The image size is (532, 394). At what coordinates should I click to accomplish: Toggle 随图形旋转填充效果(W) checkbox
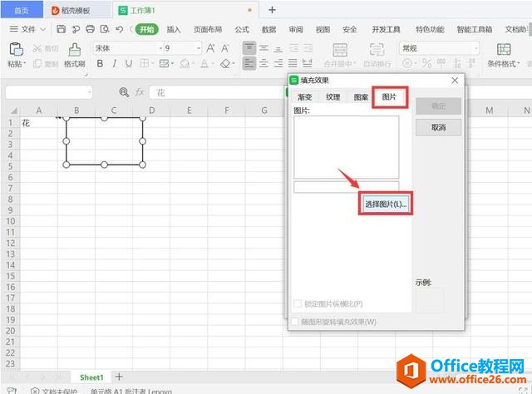295,322
